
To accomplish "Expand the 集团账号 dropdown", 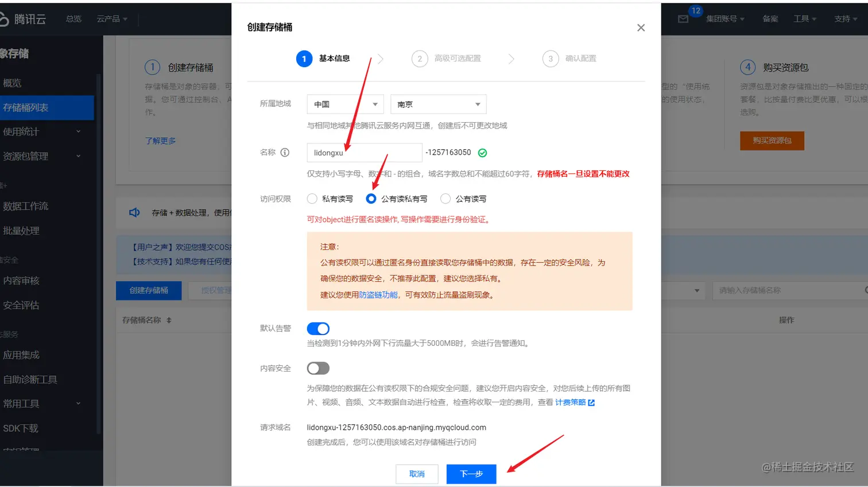I will click(x=725, y=19).
